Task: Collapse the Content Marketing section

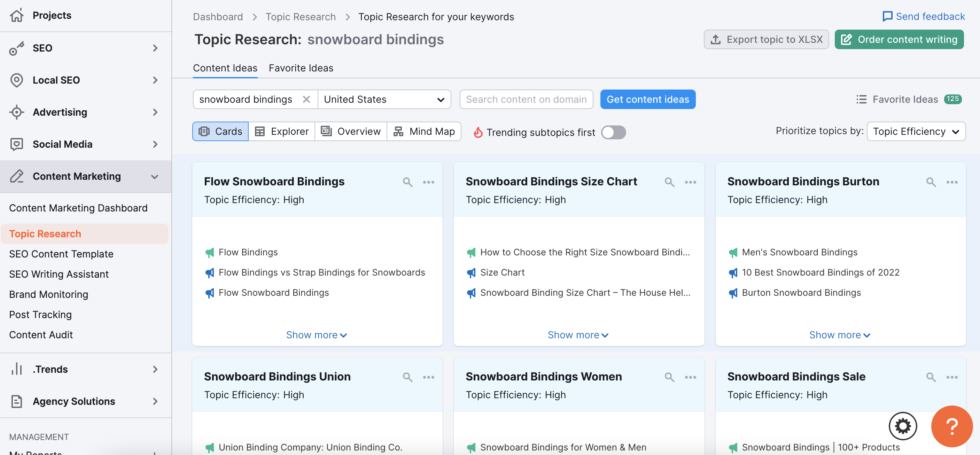Action: 155,177
